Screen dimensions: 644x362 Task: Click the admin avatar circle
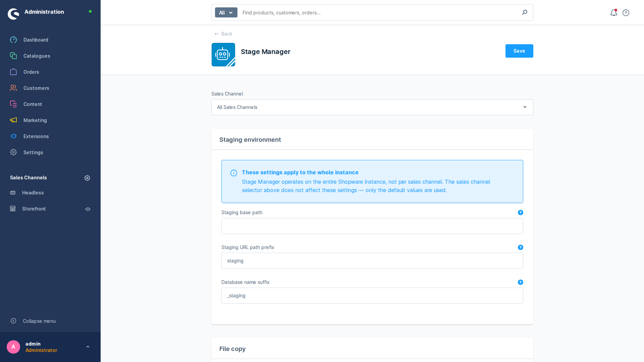click(13, 347)
